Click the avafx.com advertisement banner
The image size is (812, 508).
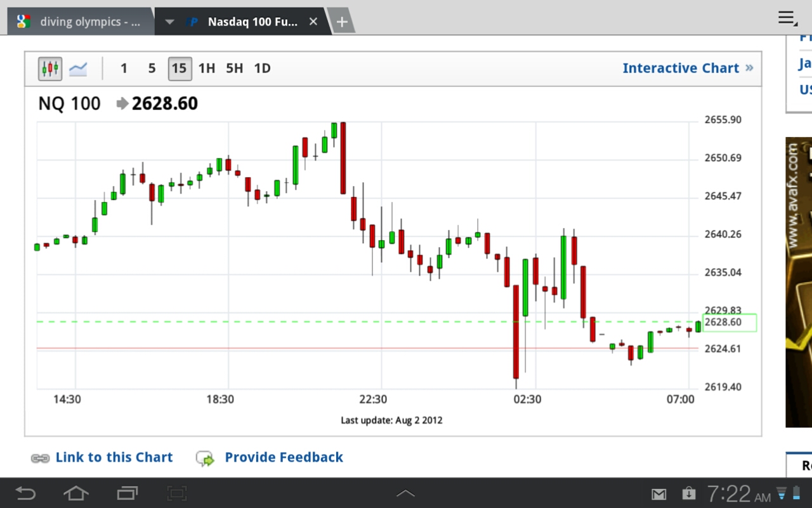(x=799, y=283)
